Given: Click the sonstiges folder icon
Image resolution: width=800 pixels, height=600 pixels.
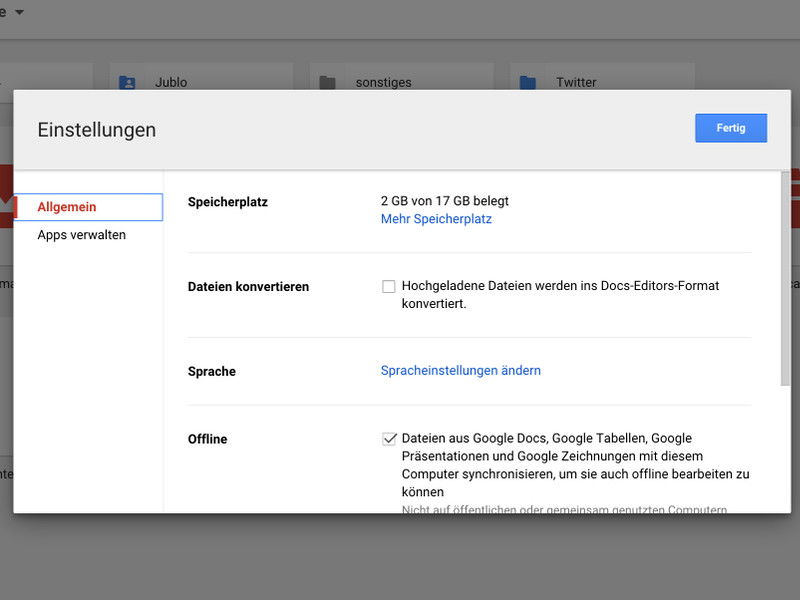Looking at the screenshot, I should 328,82.
